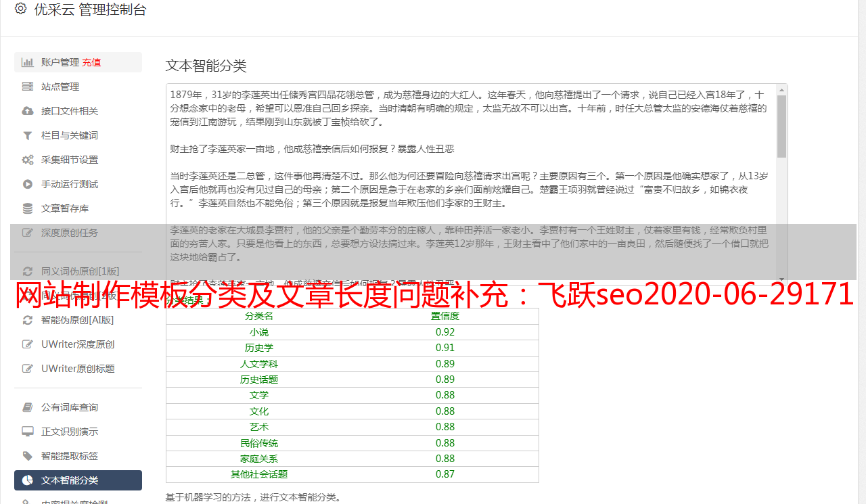The height and width of the screenshot is (504, 866).
Task: Open 账户管理 menu item
Action: pyautogui.click(x=78, y=62)
